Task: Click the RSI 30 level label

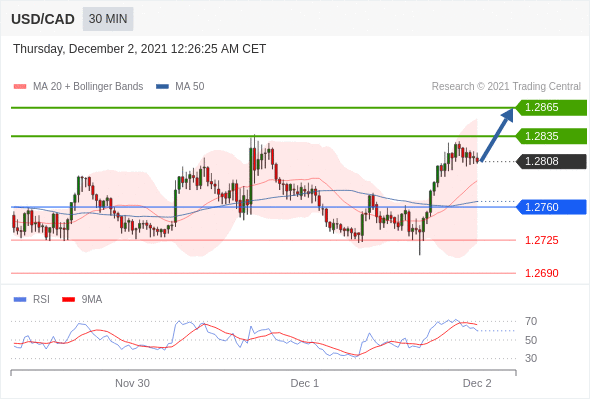Action: tap(531, 358)
